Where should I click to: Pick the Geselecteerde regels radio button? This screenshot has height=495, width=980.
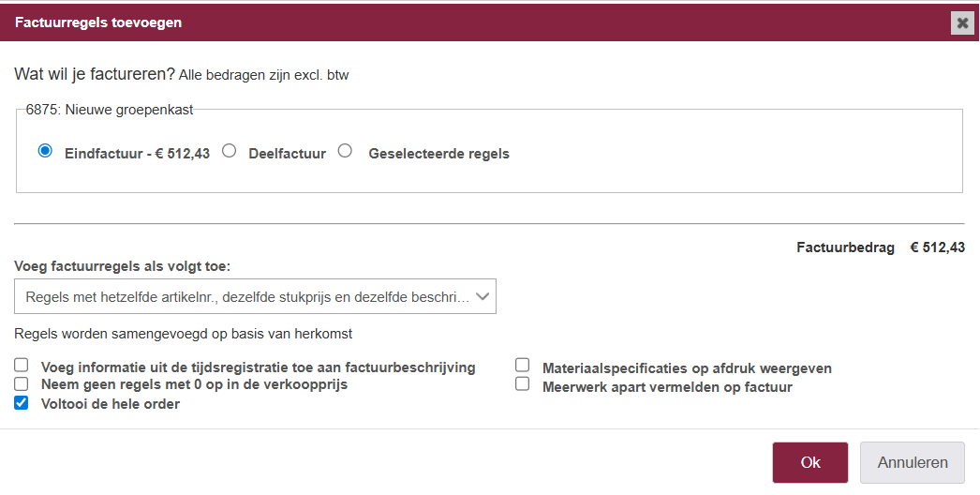click(345, 151)
